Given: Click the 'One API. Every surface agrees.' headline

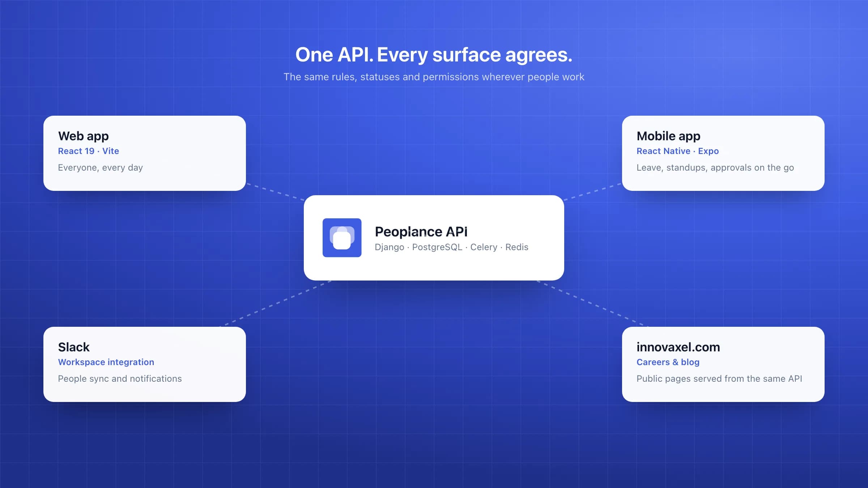Looking at the screenshot, I should [x=434, y=55].
